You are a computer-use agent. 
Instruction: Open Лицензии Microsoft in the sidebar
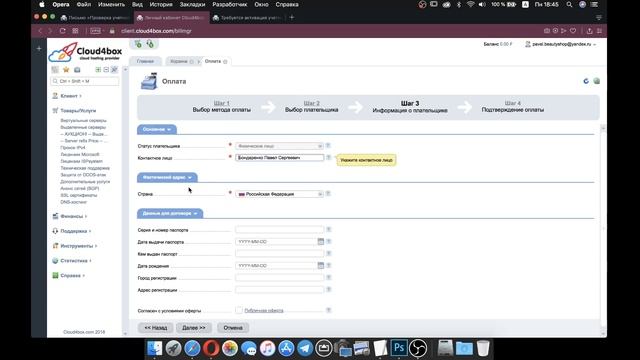coord(80,154)
